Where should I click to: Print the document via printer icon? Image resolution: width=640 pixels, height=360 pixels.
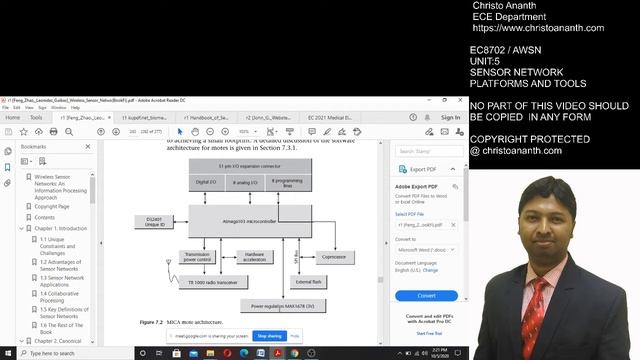pos(53,131)
